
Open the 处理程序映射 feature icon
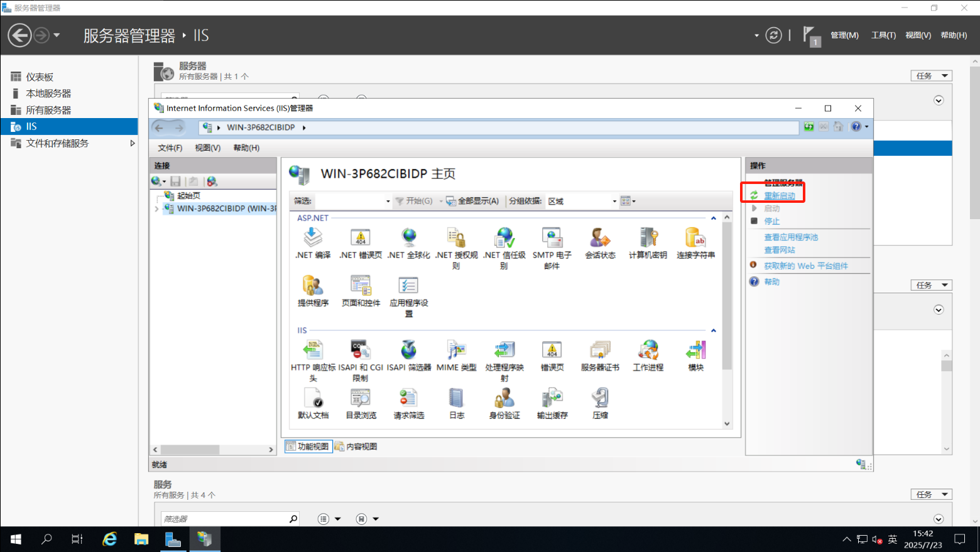coord(504,350)
